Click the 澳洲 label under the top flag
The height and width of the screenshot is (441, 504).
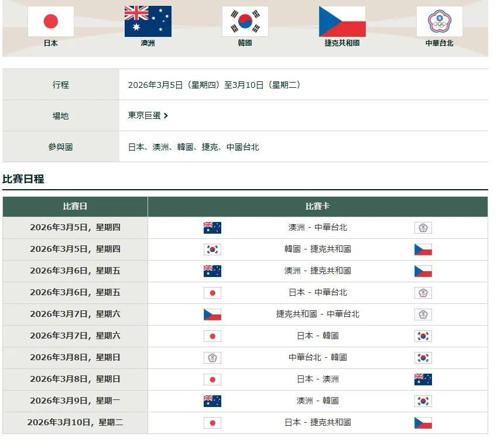pyautogui.click(x=148, y=43)
